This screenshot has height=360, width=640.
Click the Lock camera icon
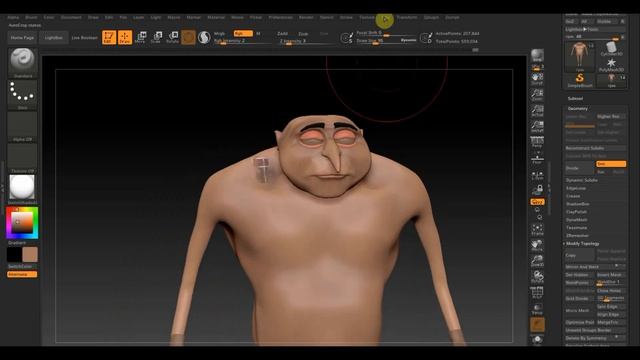coord(537,190)
